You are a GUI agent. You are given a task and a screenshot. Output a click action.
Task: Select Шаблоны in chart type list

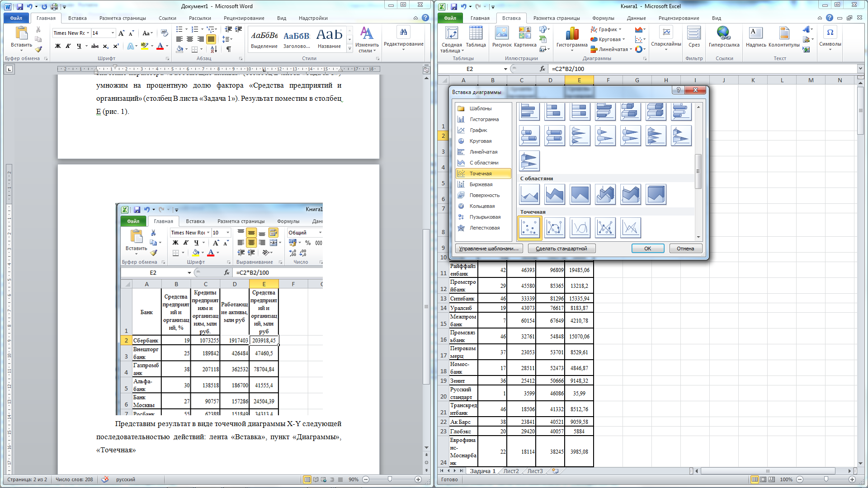tap(483, 108)
